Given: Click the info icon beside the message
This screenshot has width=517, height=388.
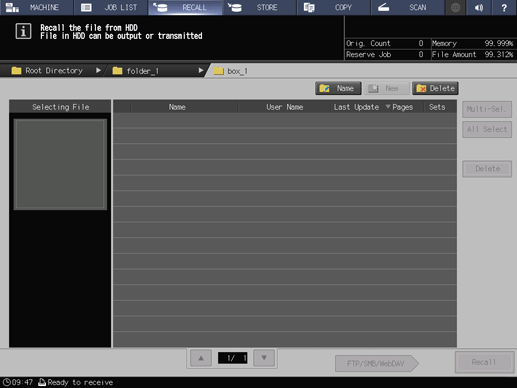Looking at the screenshot, I should click(x=23, y=31).
